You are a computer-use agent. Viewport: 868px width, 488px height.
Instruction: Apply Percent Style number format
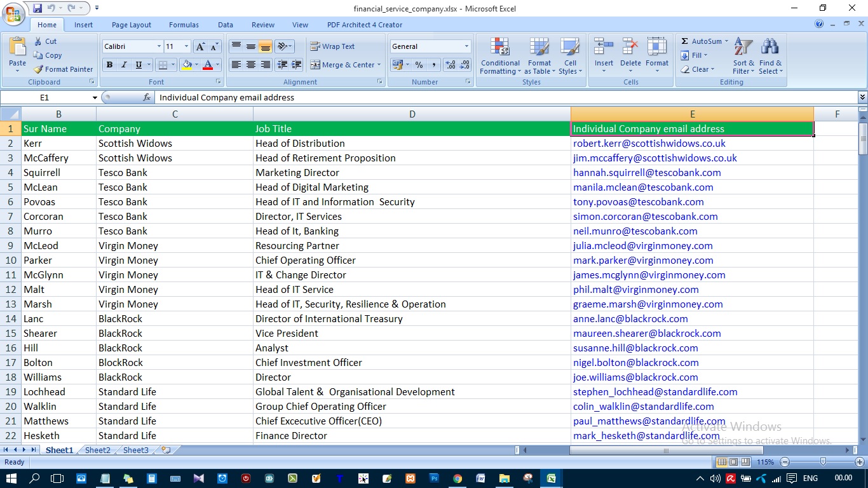(x=419, y=65)
